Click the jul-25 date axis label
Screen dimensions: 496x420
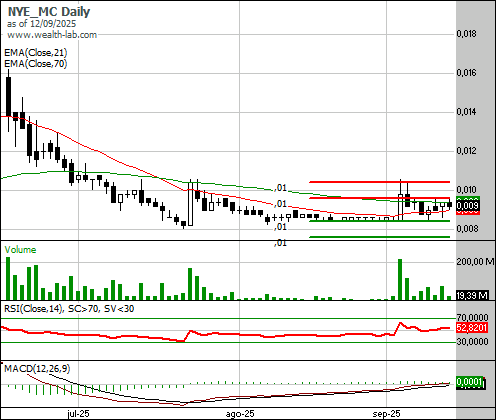pyautogui.click(x=78, y=414)
